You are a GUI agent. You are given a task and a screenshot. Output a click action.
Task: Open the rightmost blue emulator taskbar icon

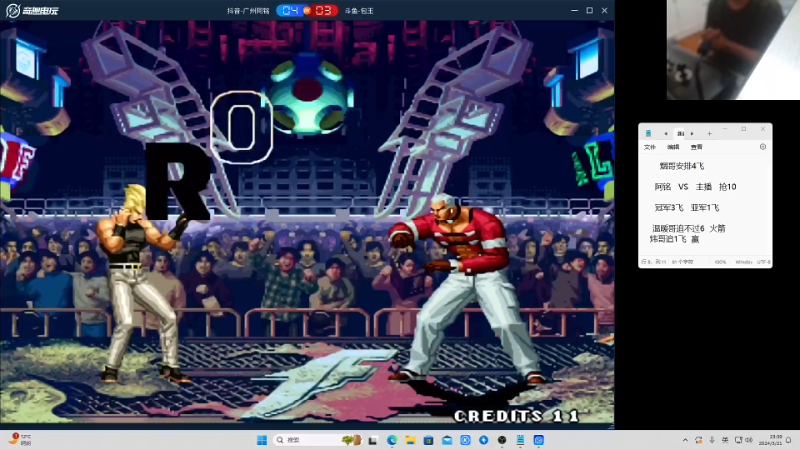point(539,440)
